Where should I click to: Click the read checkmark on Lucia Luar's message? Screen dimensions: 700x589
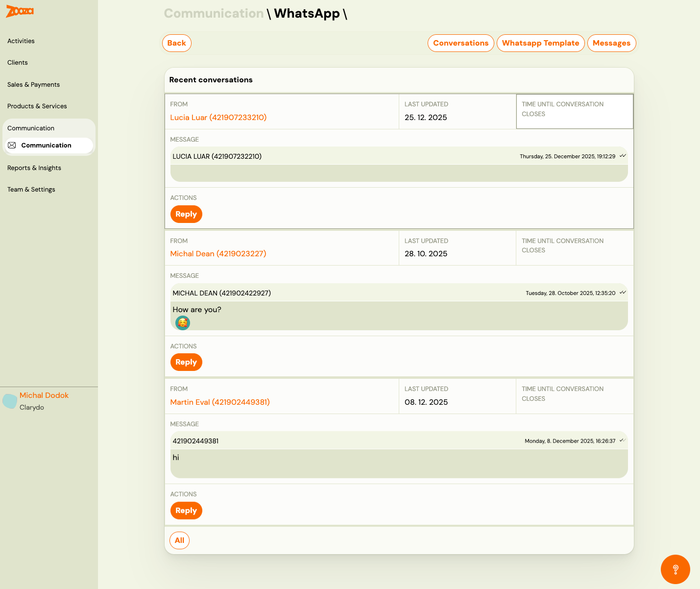pyautogui.click(x=623, y=156)
